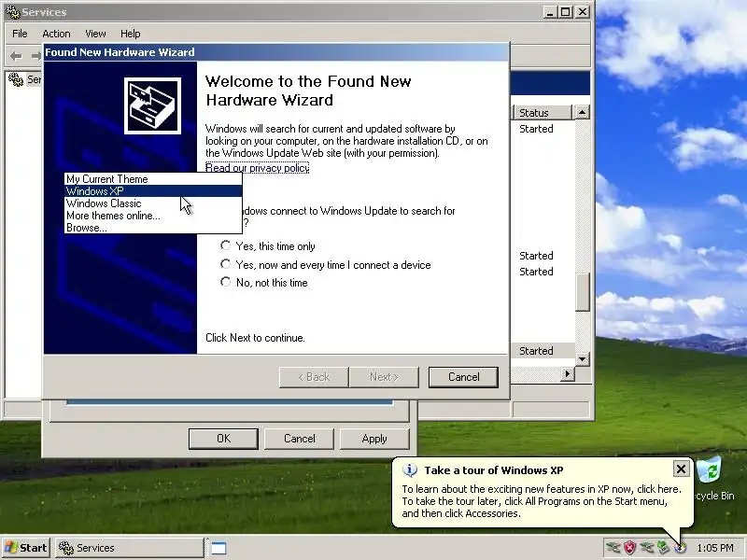
Task: Click the Status column header
Action: pos(543,113)
